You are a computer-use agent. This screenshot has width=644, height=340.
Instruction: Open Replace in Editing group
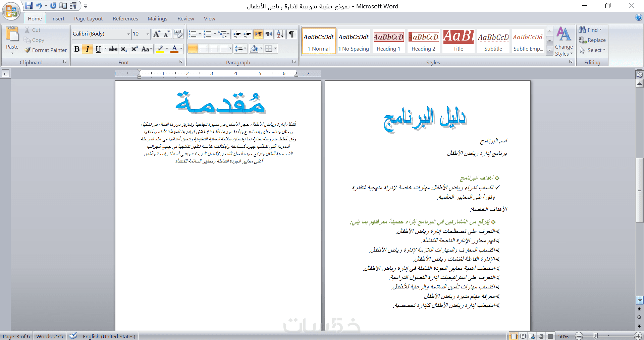pyautogui.click(x=592, y=40)
